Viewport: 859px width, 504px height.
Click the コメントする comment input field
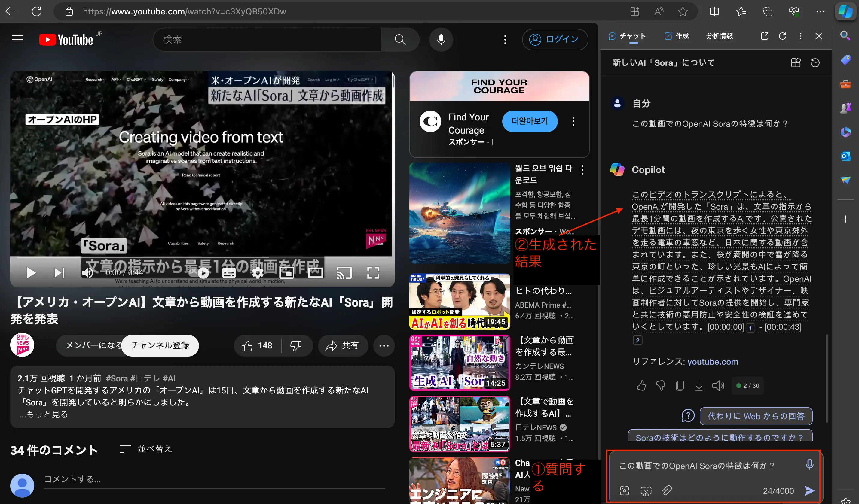(214, 479)
